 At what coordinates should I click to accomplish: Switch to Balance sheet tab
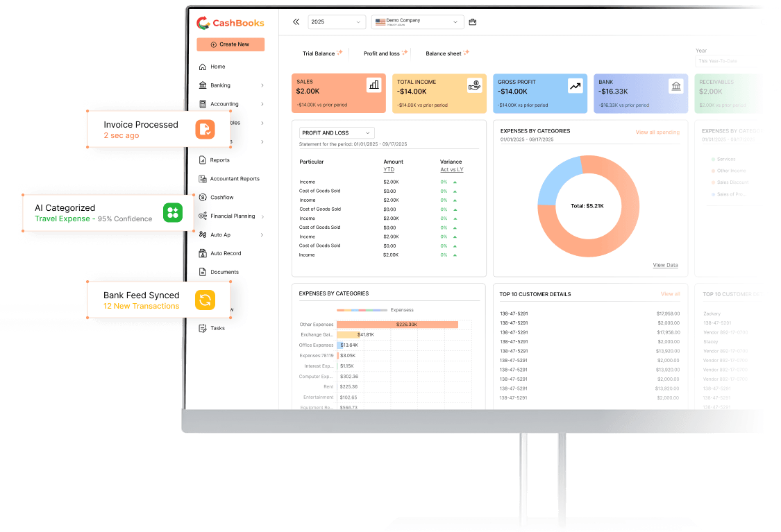pyautogui.click(x=444, y=53)
